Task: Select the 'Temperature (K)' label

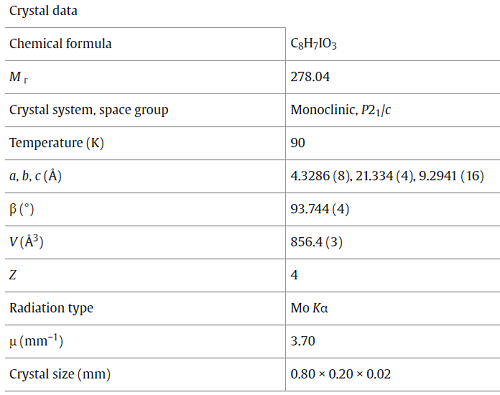Action: tap(57, 143)
